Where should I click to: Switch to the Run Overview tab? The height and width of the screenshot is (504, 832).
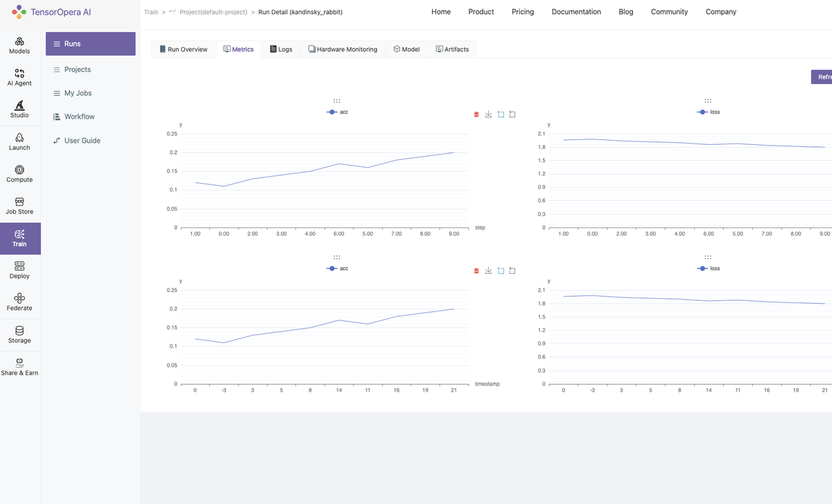click(183, 49)
